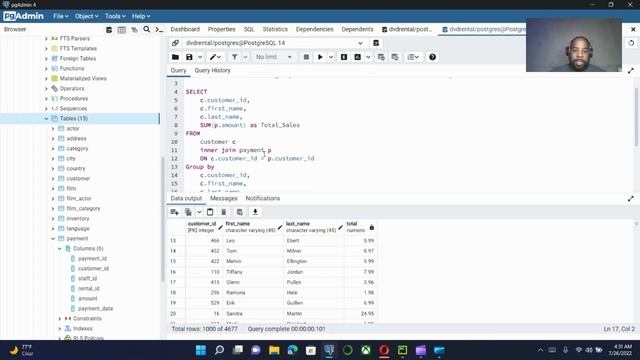Click the connection status link icon
The image size is (640, 360).
pos(176,43)
